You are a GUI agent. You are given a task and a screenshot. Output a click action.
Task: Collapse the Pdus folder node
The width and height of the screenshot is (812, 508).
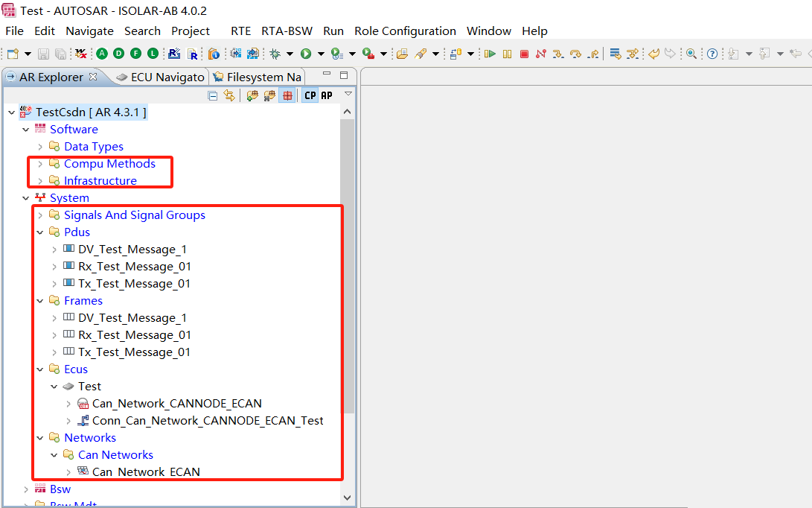pyautogui.click(x=40, y=232)
